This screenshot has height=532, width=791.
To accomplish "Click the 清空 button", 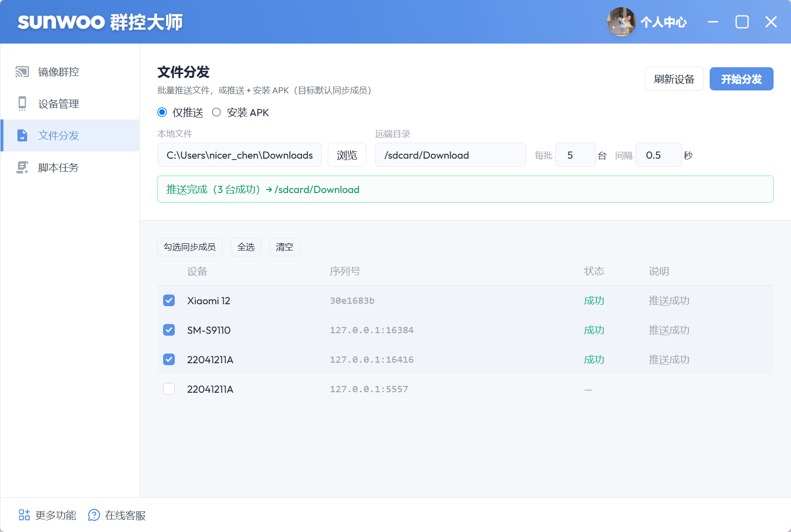I will 285,247.
